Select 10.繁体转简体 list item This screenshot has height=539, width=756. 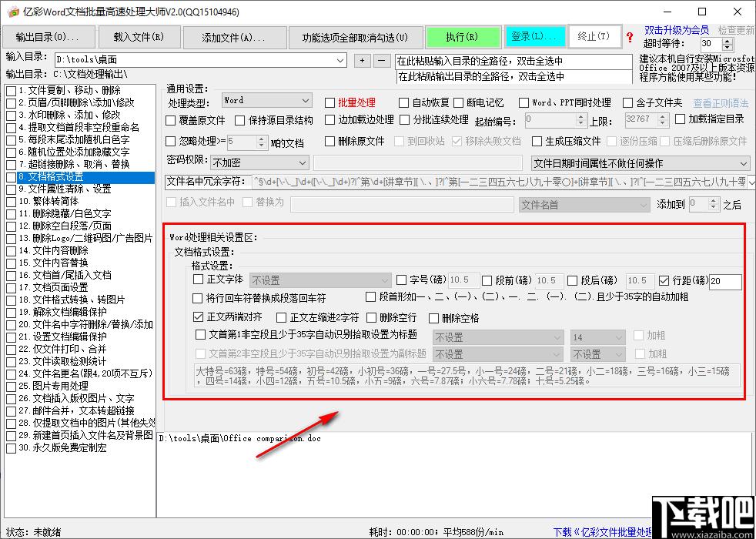(49, 201)
